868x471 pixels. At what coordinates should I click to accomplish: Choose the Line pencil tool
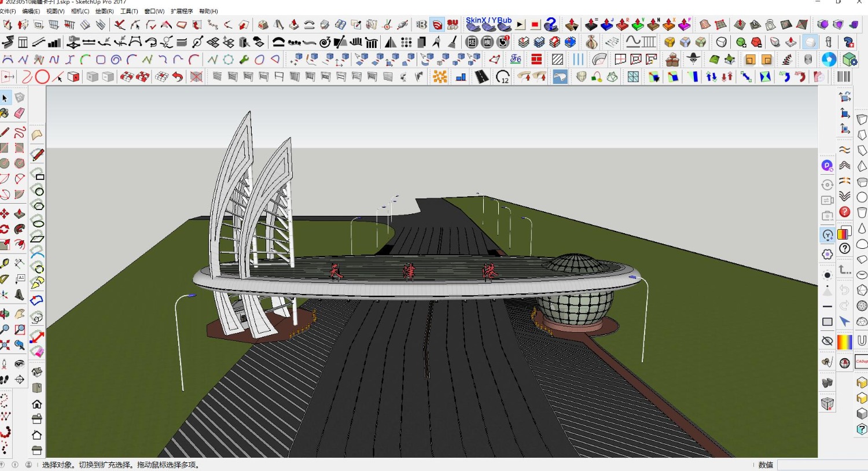click(x=5, y=133)
